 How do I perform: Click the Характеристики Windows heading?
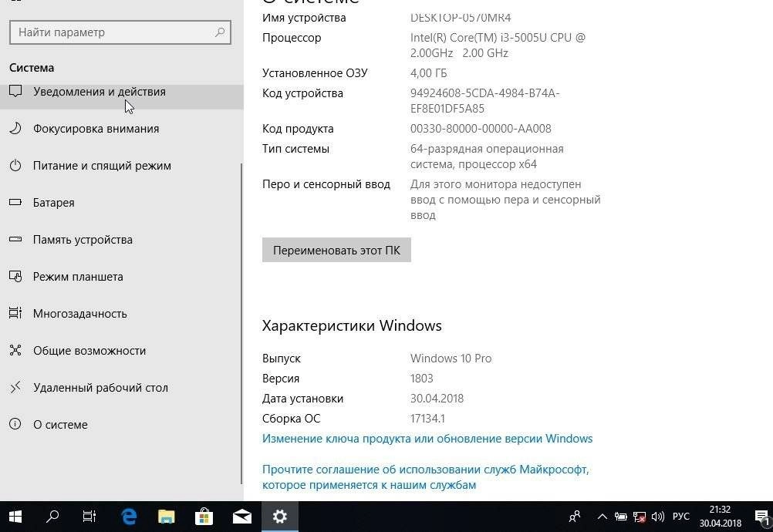click(352, 325)
